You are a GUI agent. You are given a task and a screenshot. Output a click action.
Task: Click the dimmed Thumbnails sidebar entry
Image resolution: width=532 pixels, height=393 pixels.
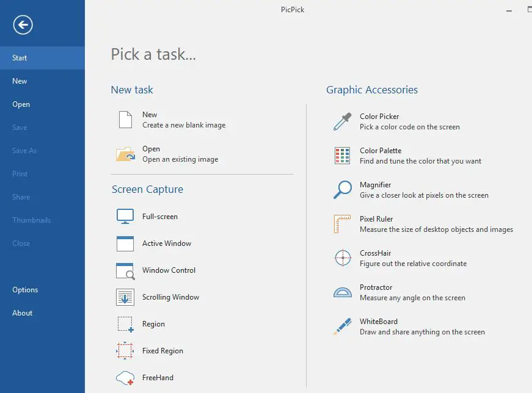pyautogui.click(x=42, y=220)
